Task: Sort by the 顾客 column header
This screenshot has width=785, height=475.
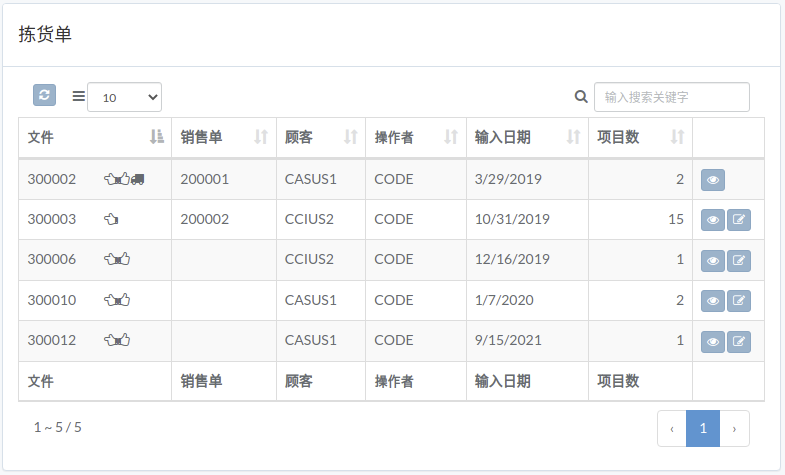Action: tap(321, 137)
